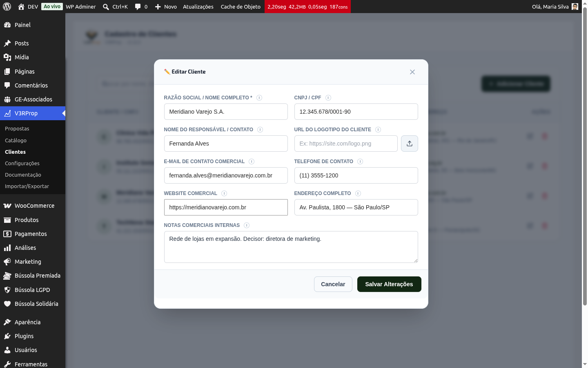Image resolution: width=588 pixels, height=368 pixels.
Task: Show info tooltip for Website Comercial
Action: (x=224, y=193)
